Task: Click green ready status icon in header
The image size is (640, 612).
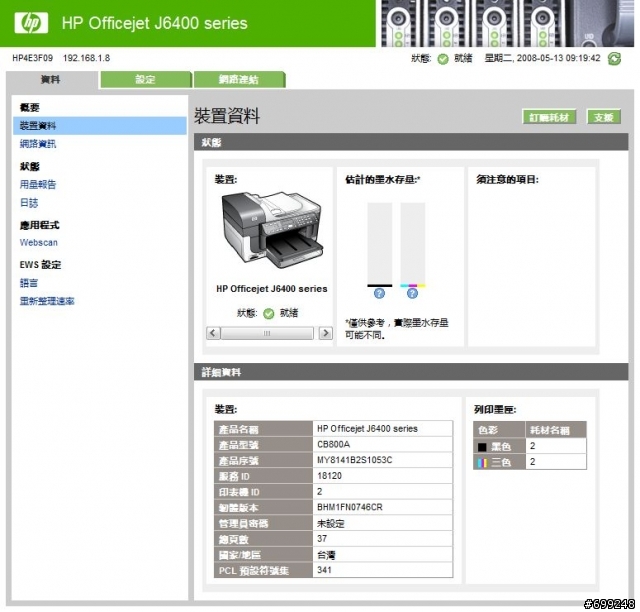Action: point(442,59)
